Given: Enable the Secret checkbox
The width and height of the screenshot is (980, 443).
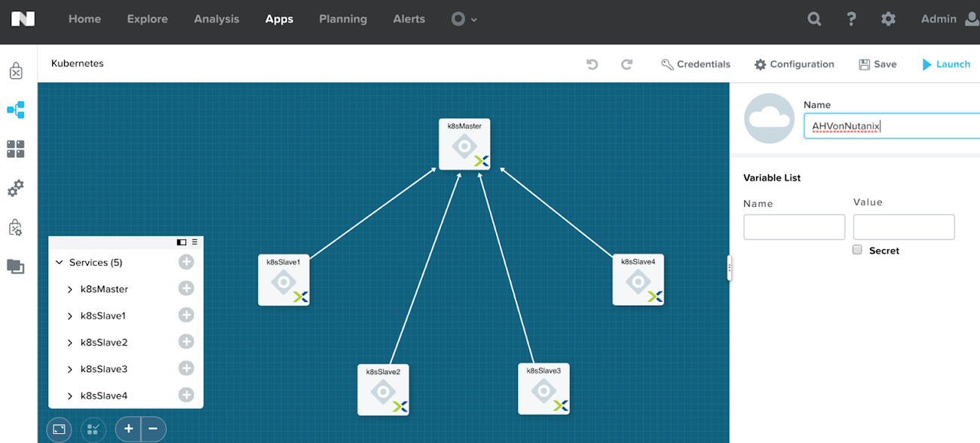Looking at the screenshot, I should point(857,250).
